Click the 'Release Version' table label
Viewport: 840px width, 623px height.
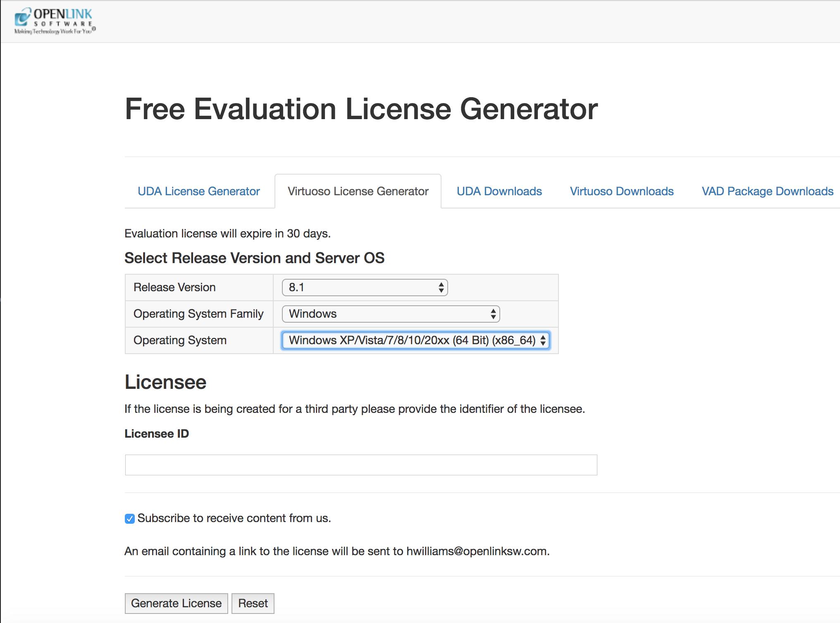174,288
